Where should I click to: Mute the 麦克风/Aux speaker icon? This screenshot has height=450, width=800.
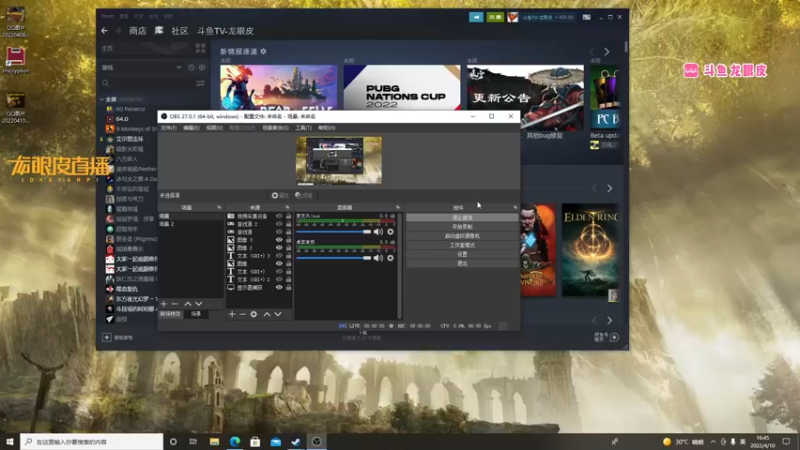click(378, 232)
